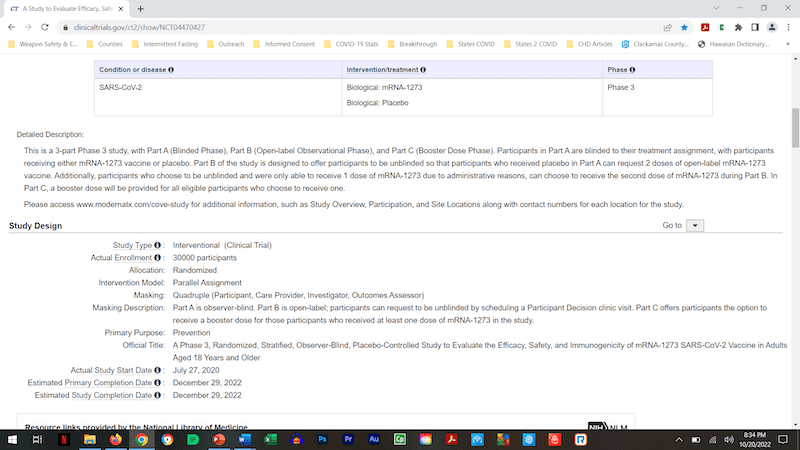Screen dimensions: 800x450
Task: Open the Intermittent Fasting bookmark folder
Action: [164, 44]
